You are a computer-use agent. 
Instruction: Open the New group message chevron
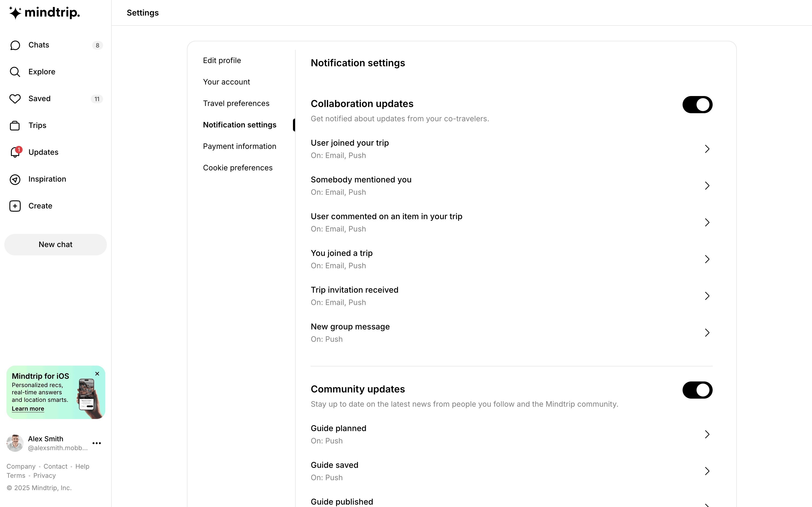pyautogui.click(x=707, y=333)
